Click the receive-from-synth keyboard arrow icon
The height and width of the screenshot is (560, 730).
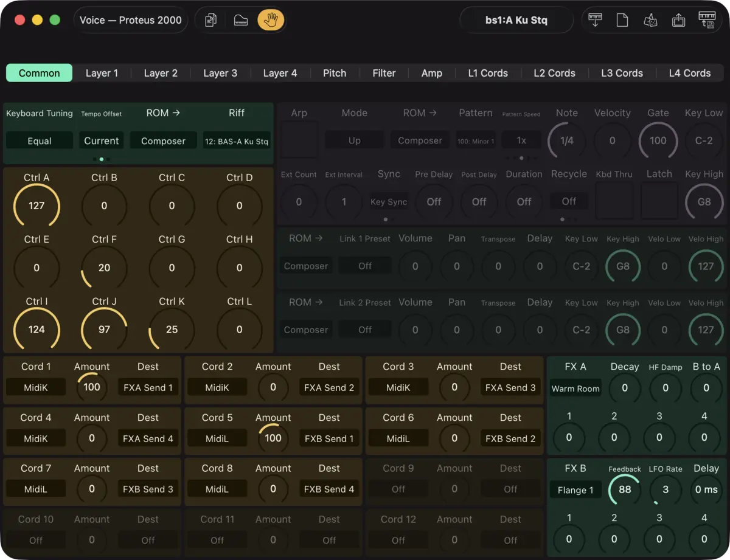point(596,20)
